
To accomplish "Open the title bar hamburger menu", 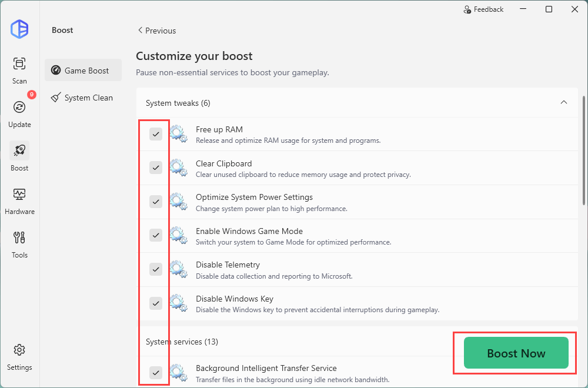I will [522, 9].
